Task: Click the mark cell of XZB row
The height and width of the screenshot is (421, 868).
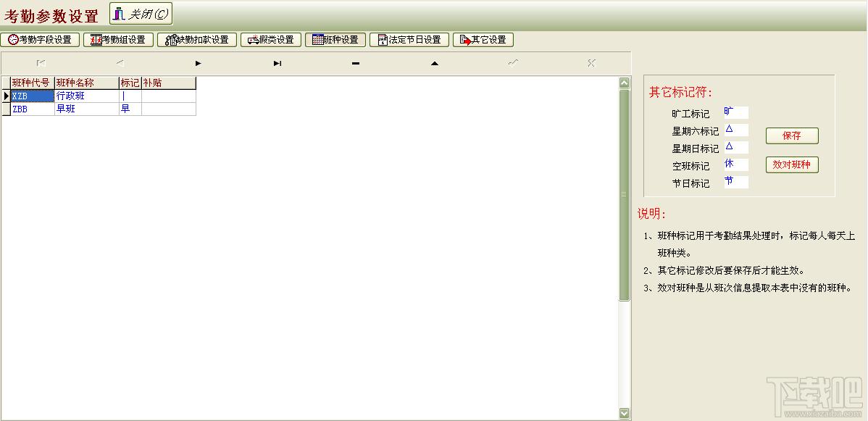Action: click(x=130, y=96)
